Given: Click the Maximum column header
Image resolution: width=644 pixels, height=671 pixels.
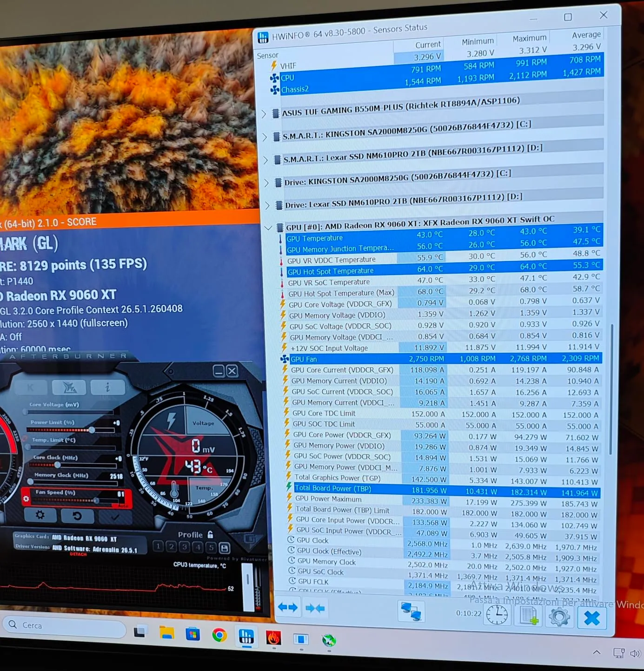Looking at the screenshot, I should tap(530, 38).
